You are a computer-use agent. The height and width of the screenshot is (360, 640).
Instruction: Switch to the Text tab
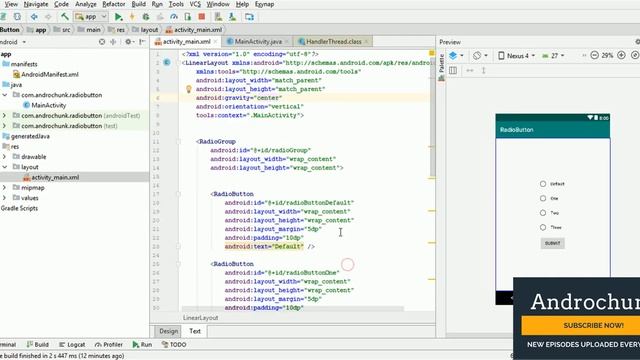[195, 331]
